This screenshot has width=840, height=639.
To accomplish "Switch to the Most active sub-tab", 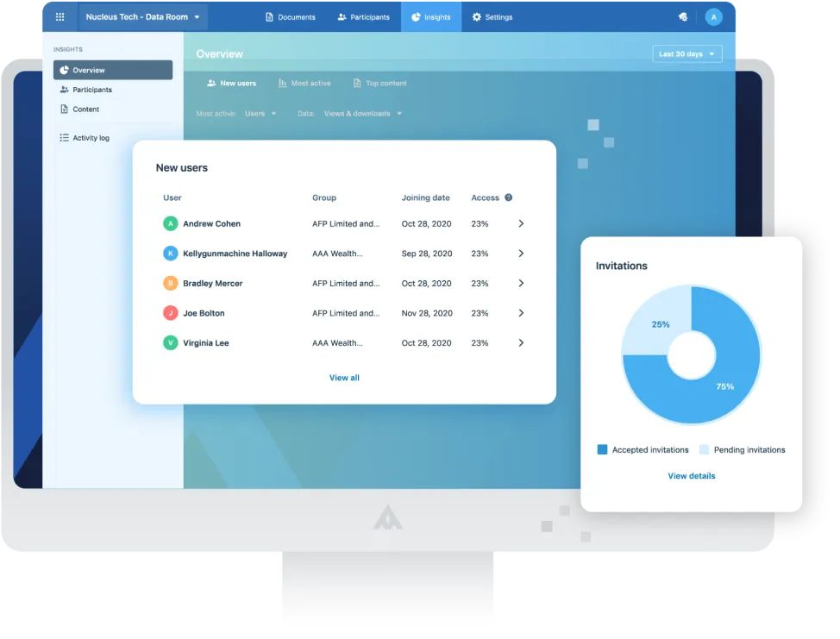I will pyautogui.click(x=304, y=83).
